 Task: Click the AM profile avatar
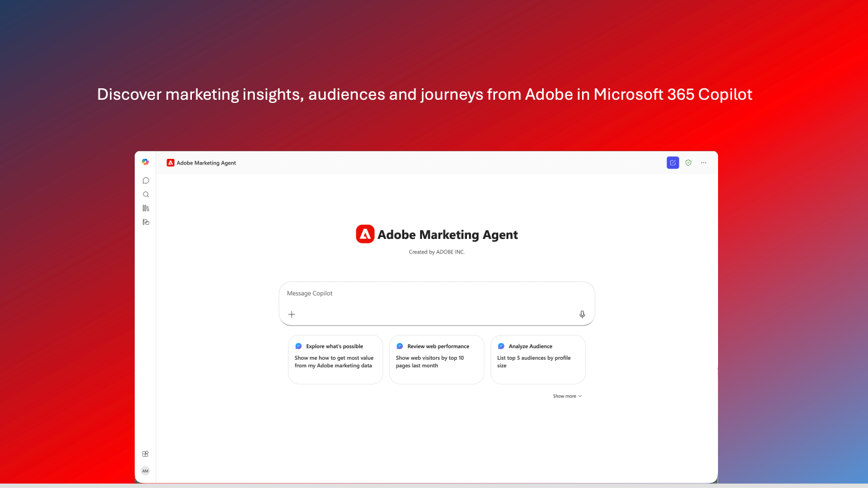(146, 471)
